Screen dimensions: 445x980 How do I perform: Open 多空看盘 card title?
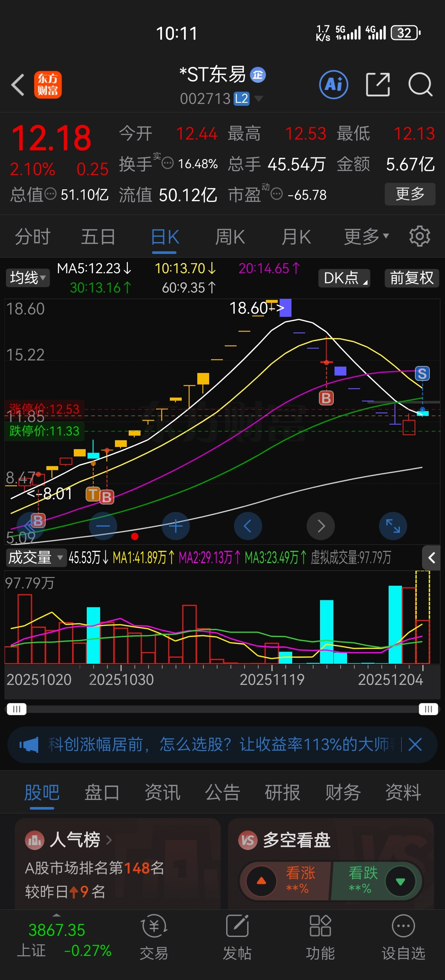(296, 840)
